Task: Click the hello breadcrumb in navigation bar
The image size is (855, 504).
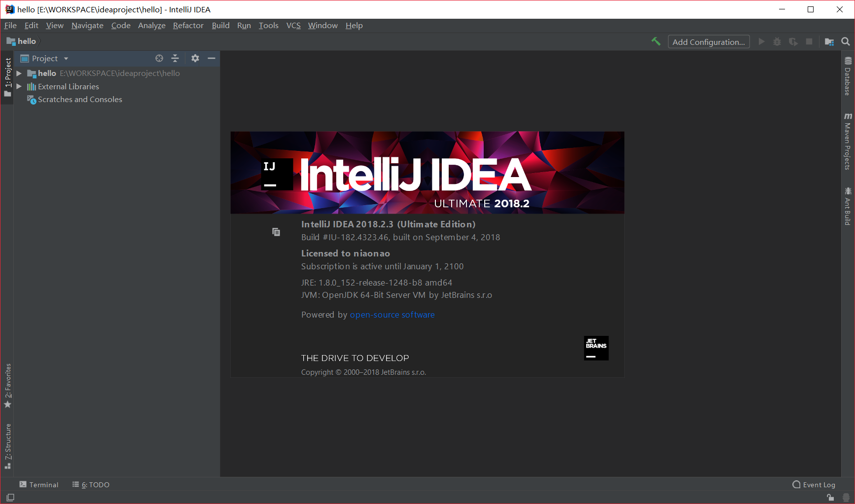Action: pos(21,41)
